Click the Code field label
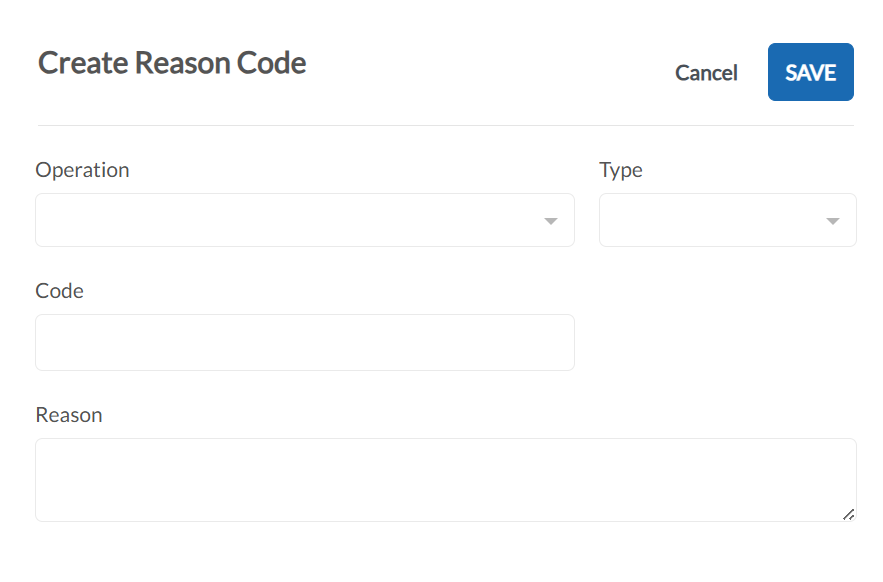 [x=58, y=291]
